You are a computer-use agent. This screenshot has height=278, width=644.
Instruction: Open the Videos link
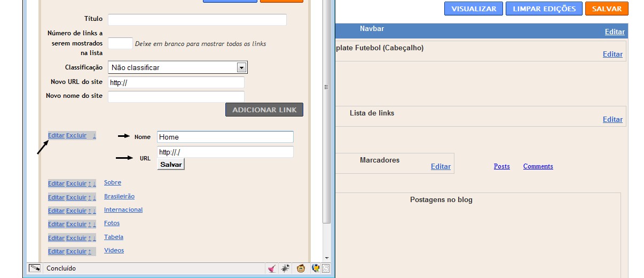click(x=114, y=250)
